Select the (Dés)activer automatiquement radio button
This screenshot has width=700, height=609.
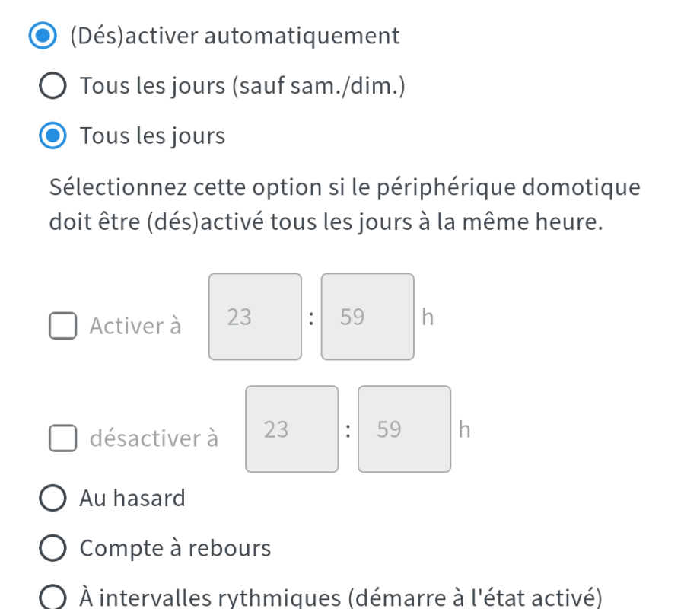click(x=42, y=36)
